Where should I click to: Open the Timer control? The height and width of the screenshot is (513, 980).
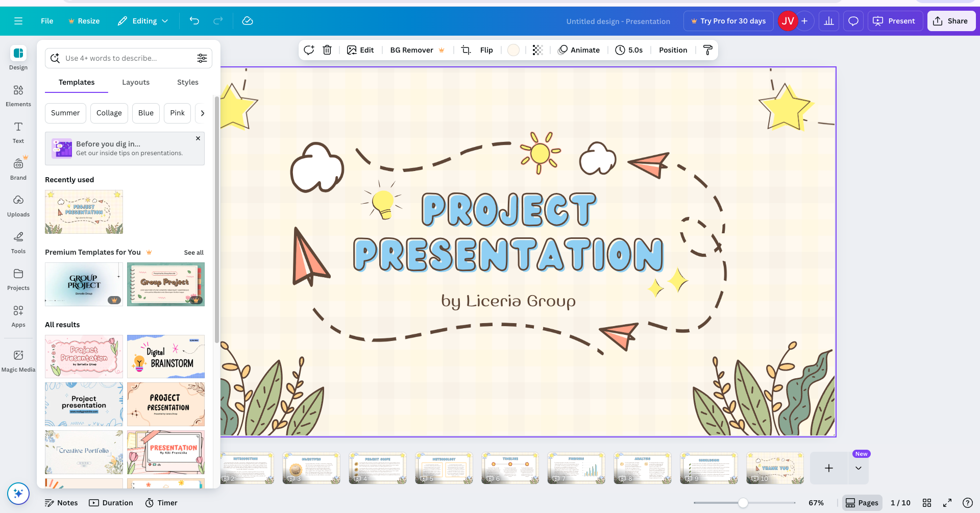point(161,503)
